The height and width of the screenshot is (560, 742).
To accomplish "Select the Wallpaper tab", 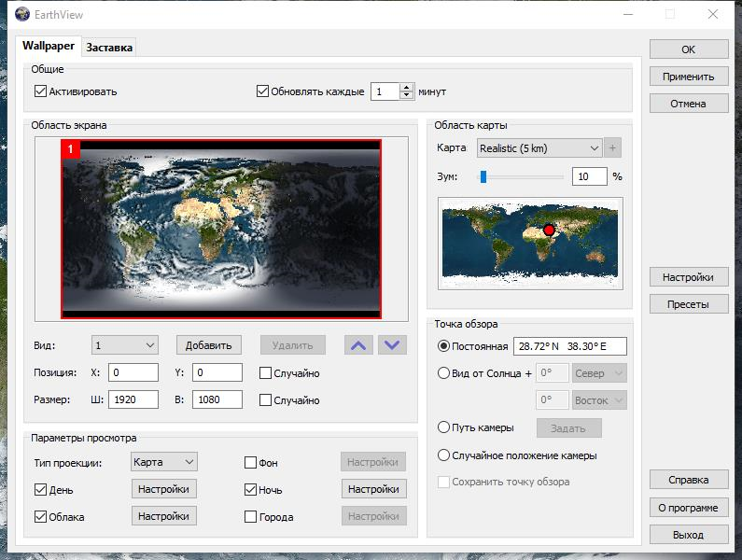I will click(49, 46).
